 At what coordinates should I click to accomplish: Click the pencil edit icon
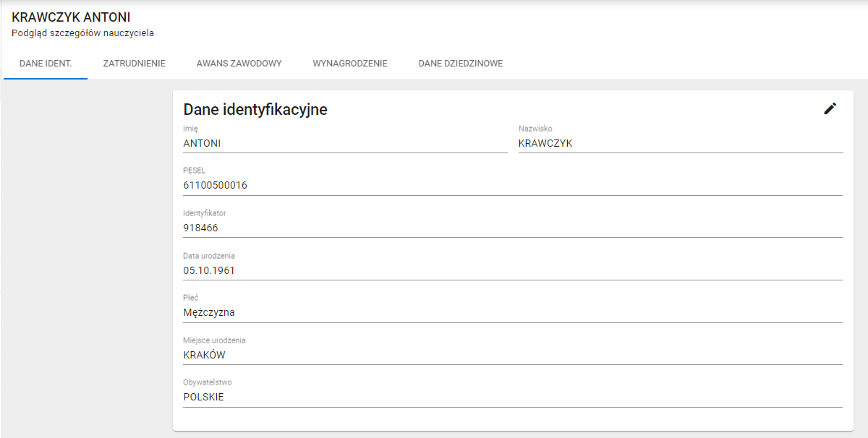(x=830, y=108)
